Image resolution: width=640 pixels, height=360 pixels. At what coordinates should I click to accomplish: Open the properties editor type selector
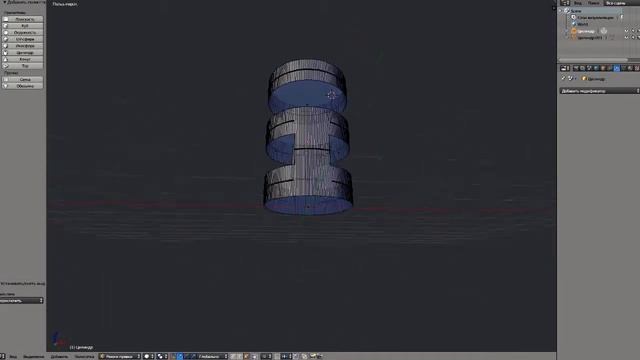pos(565,68)
